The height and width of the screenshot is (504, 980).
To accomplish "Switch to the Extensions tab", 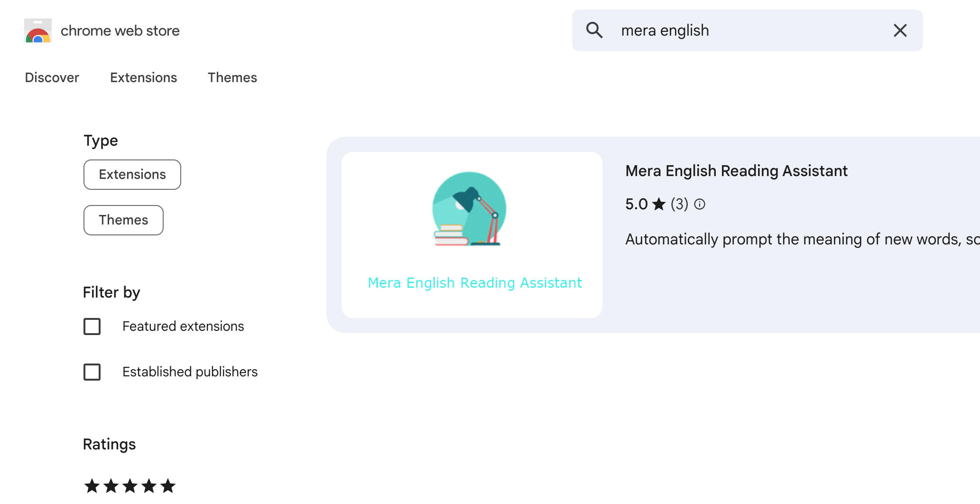I will coord(143,77).
